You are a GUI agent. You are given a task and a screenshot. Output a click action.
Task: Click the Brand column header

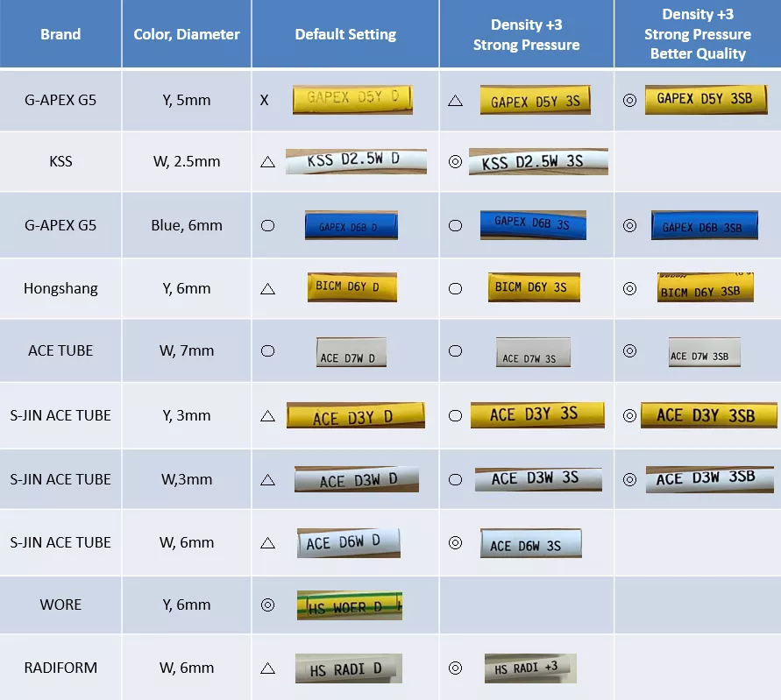[60, 35]
